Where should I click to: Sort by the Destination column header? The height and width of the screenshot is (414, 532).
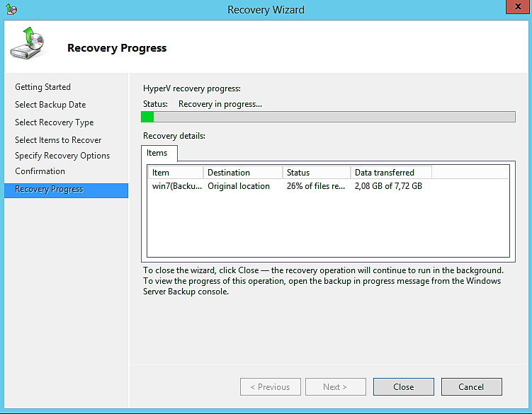(243, 173)
